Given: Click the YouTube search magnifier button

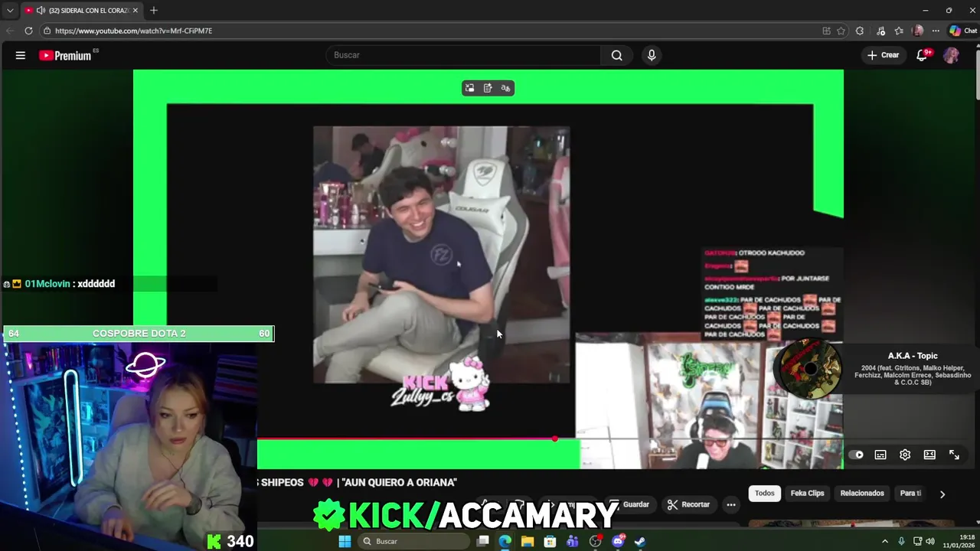Looking at the screenshot, I should (x=616, y=55).
